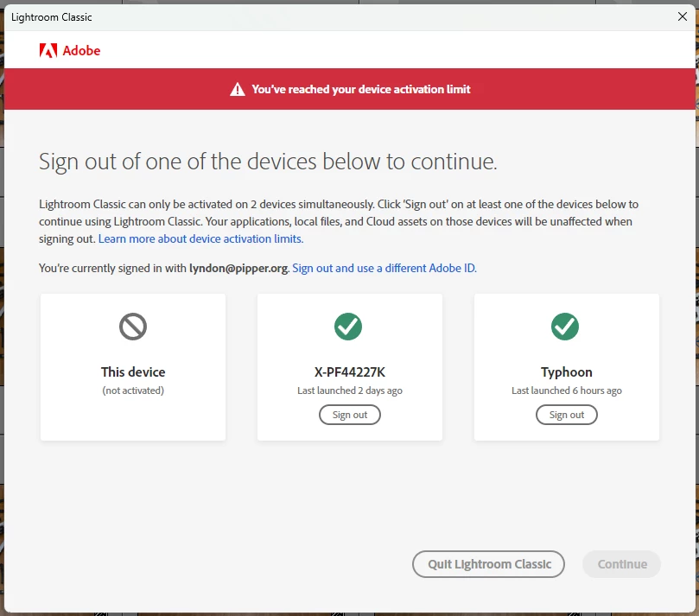Click the X-PF44227K device name

point(349,372)
